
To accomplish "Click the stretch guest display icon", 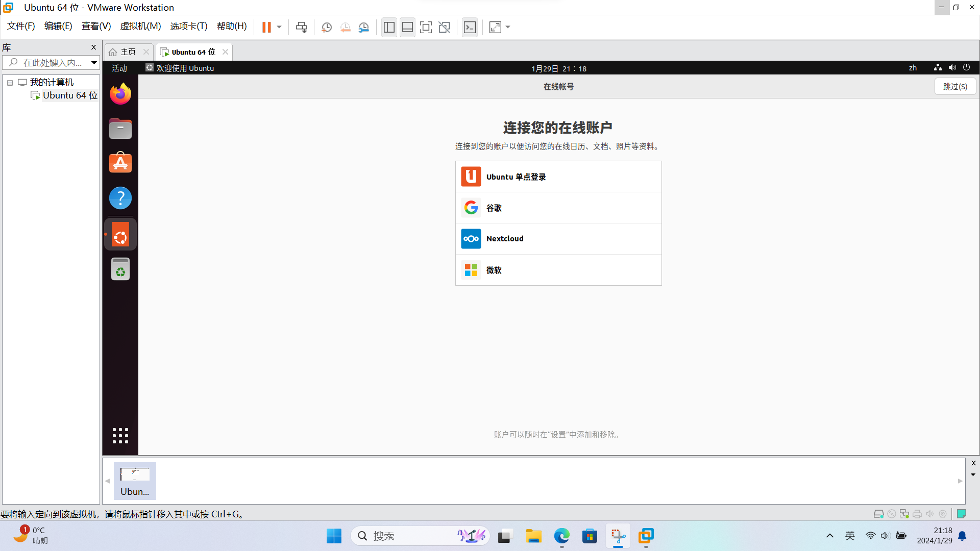I will [495, 27].
